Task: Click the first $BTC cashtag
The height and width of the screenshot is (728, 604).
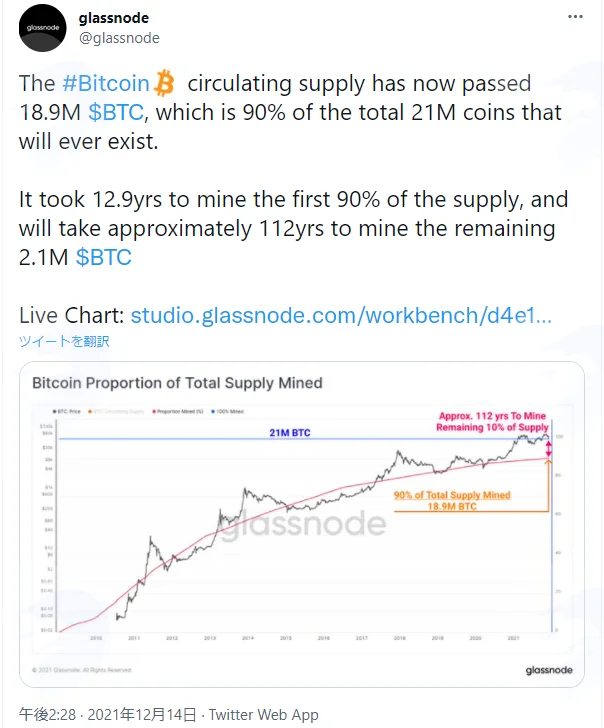Action: [116, 112]
